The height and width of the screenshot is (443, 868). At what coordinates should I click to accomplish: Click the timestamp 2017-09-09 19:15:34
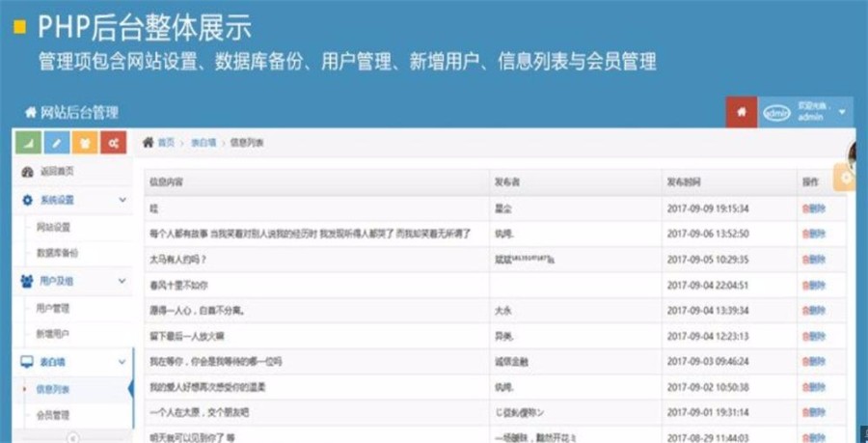pos(708,208)
